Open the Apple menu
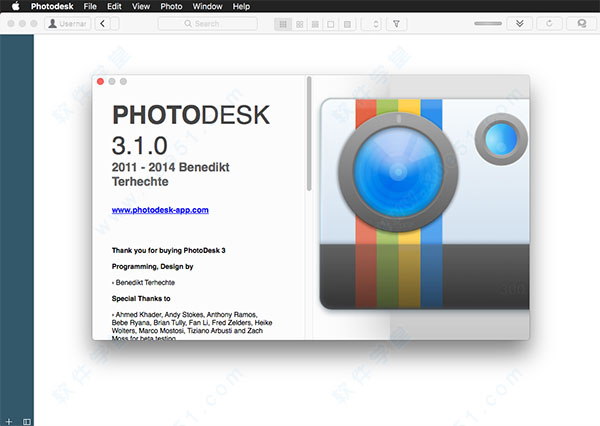Viewport: 600px width, 426px height. [x=15, y=6]
